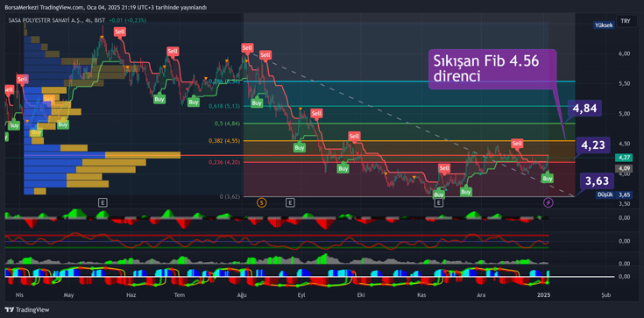Screen dimensions: 644x318
Task: Open the E earnings marker right of the S marker
Action: coord(290,202)
